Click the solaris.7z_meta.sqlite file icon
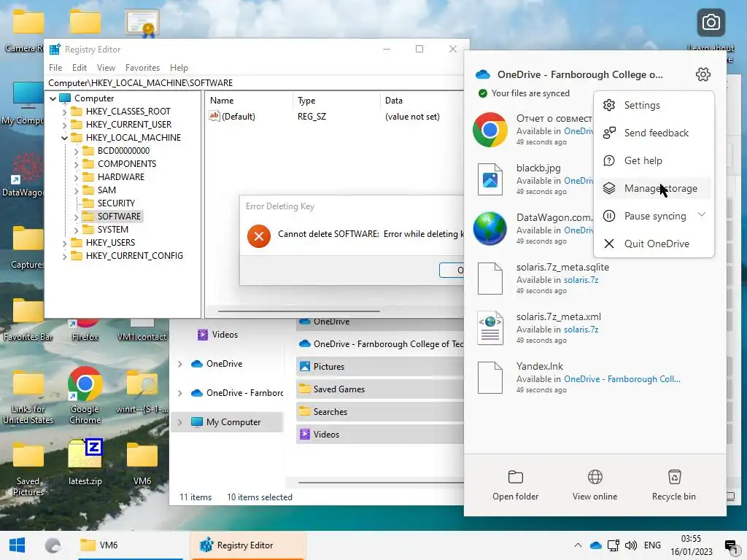The height and width of the screenshot is (560, 747). click(489, 278)
